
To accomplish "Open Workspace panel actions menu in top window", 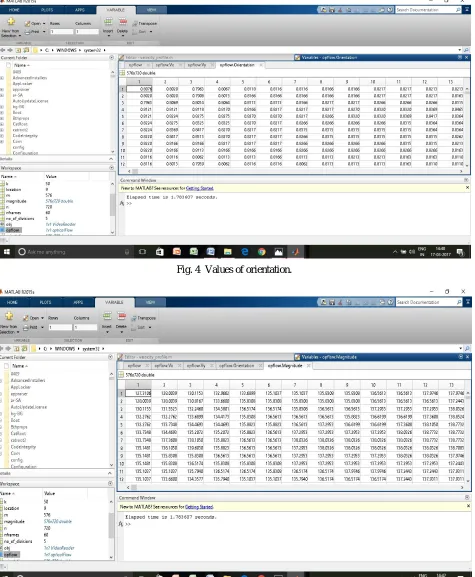I will 111,168.
